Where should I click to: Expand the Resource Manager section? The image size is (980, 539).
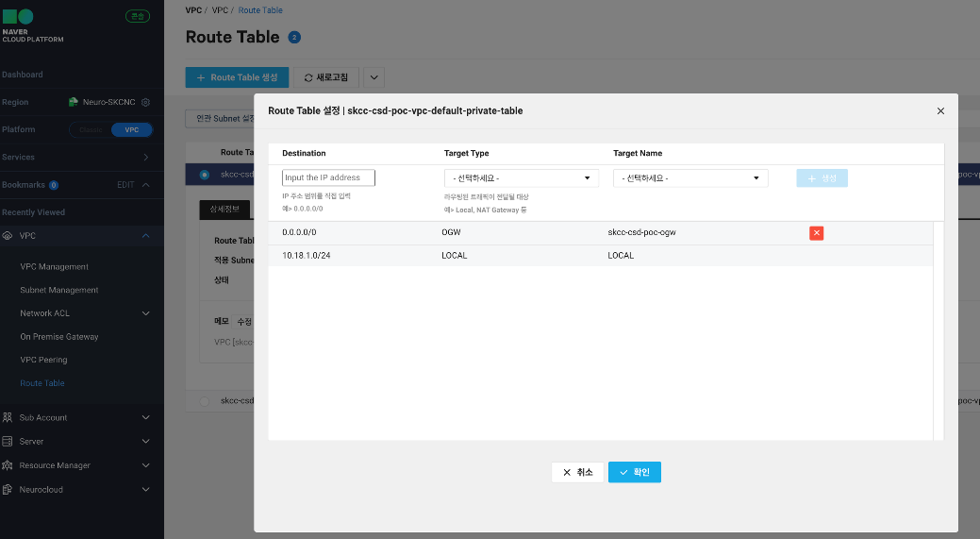pos(145,465)
